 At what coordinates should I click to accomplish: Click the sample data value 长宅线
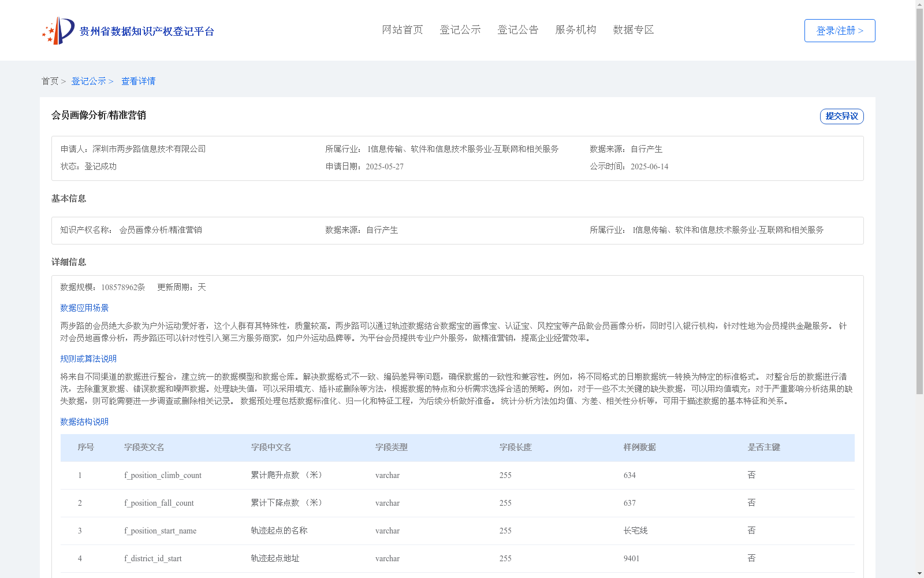tap(636, 531)
